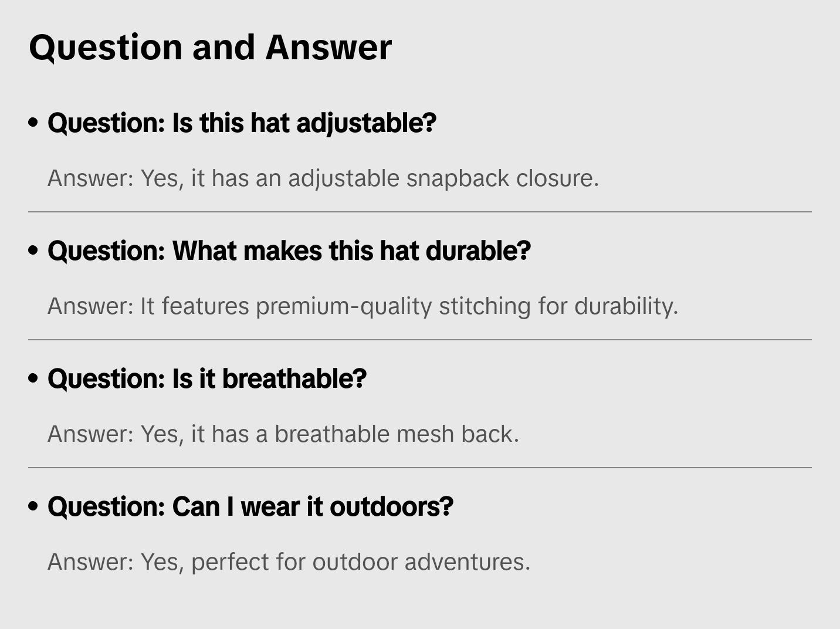
Task: Click the breathable mesh back answer
Action: (x=283, y=434)
